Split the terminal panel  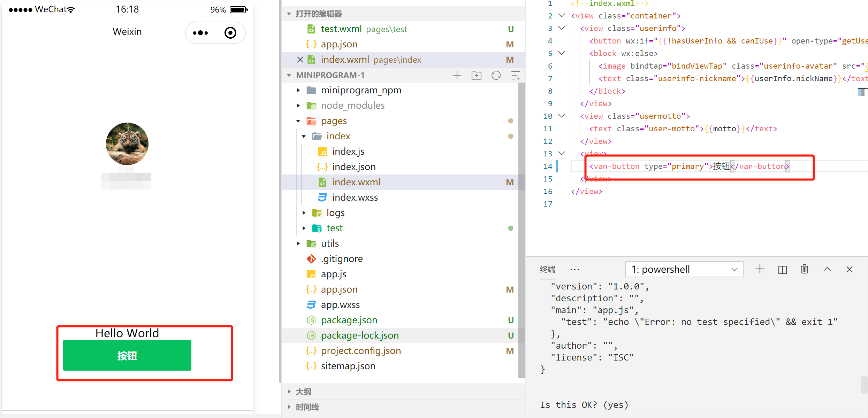(x=782, y=269)
